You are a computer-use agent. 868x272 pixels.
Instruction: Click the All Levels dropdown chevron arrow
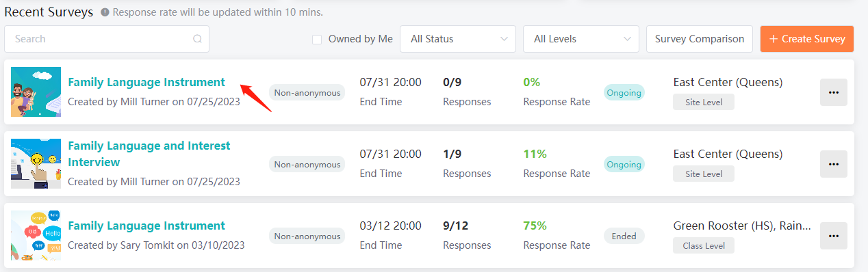[627, 39]
